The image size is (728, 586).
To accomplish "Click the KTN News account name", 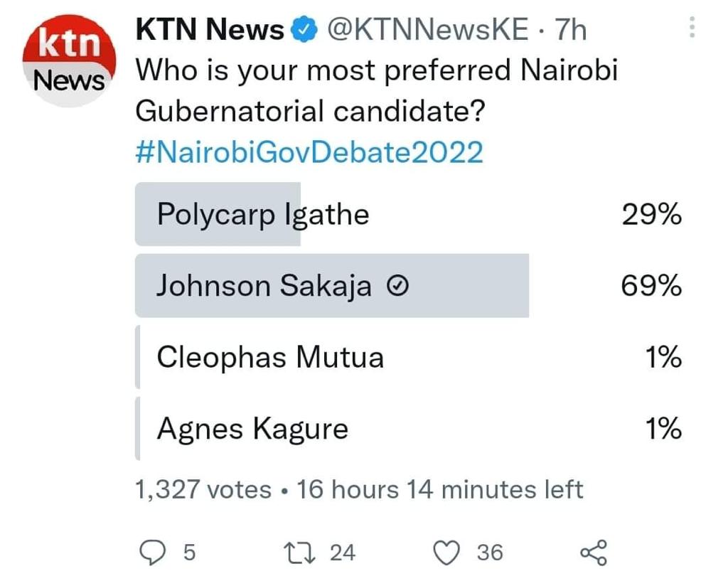I will click(x=210, y=30).
